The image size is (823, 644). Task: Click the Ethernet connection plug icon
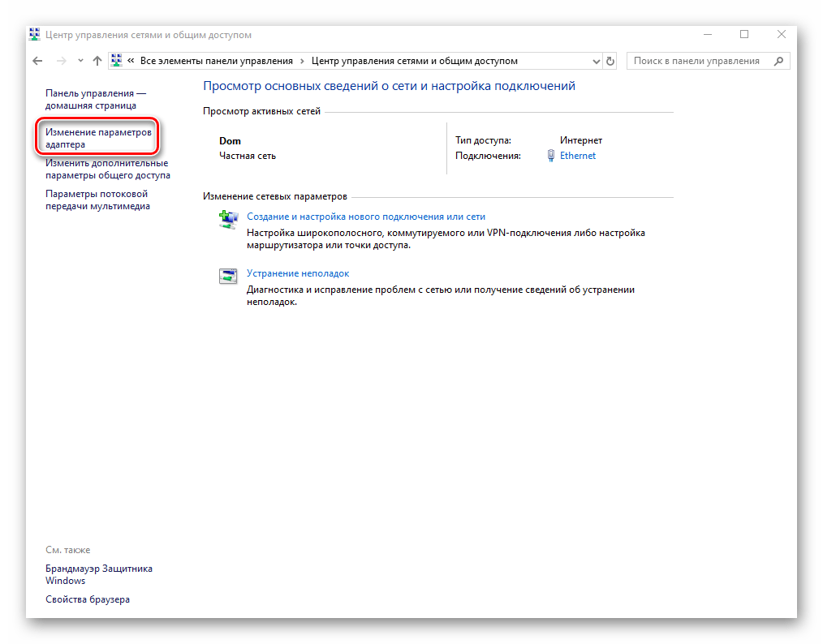click(551, 156)
